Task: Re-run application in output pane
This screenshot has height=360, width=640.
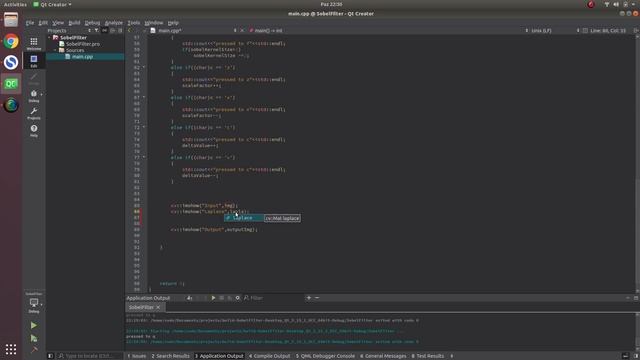Action: [213, 298]
